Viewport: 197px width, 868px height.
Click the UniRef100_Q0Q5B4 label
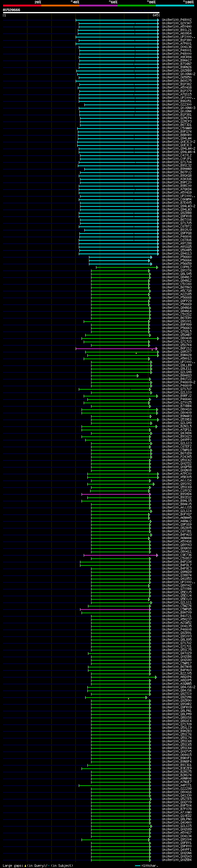point(176,860)
